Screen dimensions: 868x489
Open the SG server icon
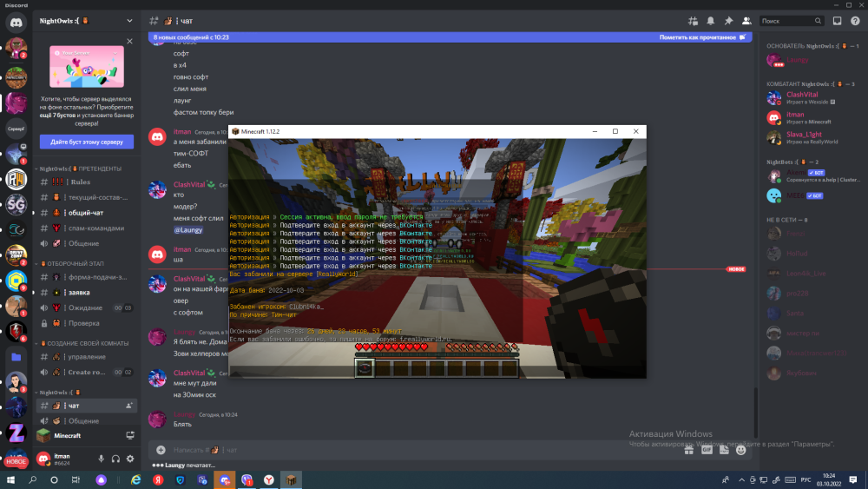click(x=16, y=205)
